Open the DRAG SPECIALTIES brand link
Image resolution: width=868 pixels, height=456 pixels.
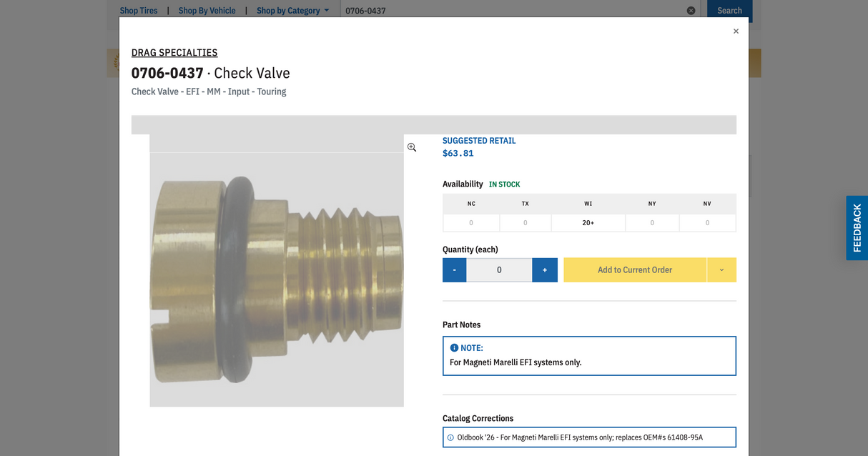coord(174,52)
